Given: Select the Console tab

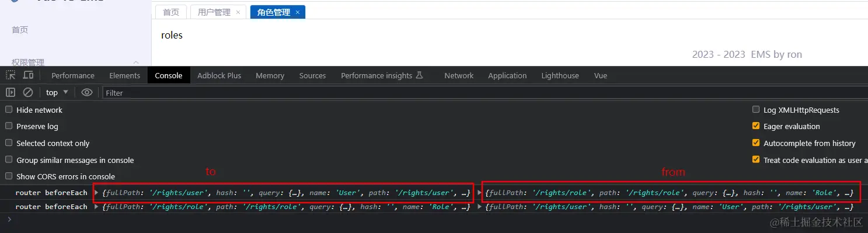Looking at the screenshot, I should (x=169, y=75).
